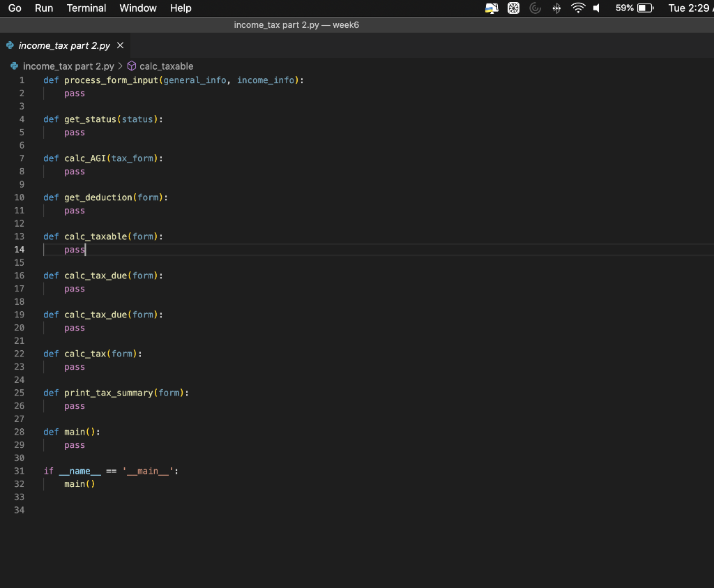Click the battery icon showing 59%
The width and height of the screenshot is (714, 588).
click(x=645, y=8)
